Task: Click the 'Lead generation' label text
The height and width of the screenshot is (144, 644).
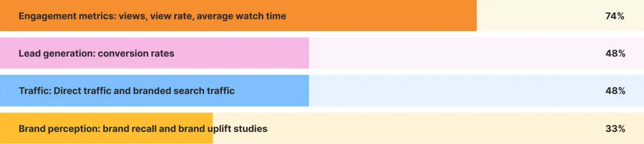Action: [x=56, y=53]
